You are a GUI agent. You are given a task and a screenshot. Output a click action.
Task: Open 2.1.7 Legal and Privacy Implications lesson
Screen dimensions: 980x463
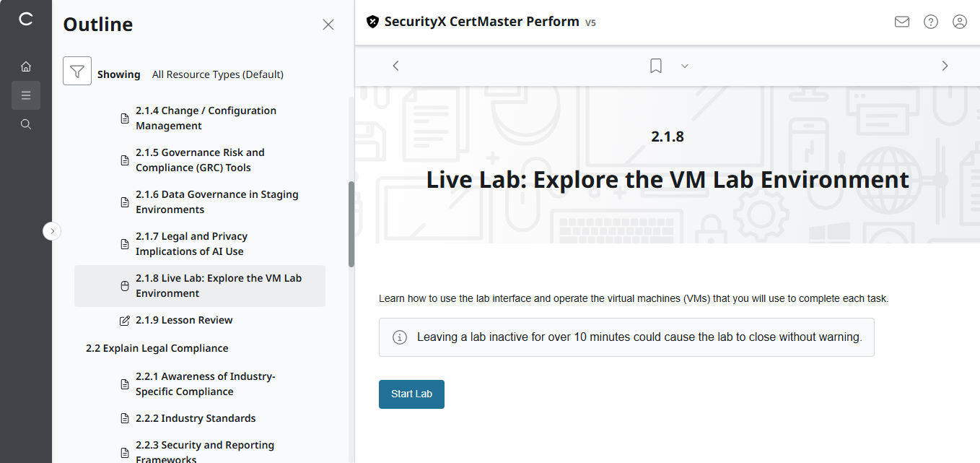191,243
